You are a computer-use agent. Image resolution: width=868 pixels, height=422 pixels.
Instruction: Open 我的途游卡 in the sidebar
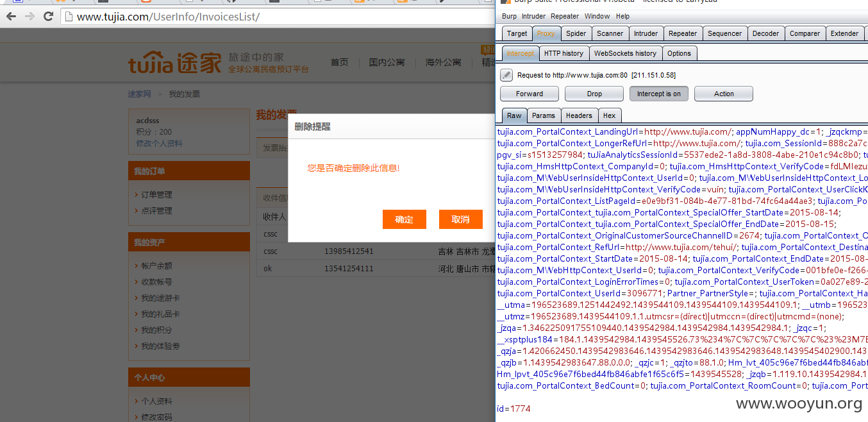[x=160, y=298]
